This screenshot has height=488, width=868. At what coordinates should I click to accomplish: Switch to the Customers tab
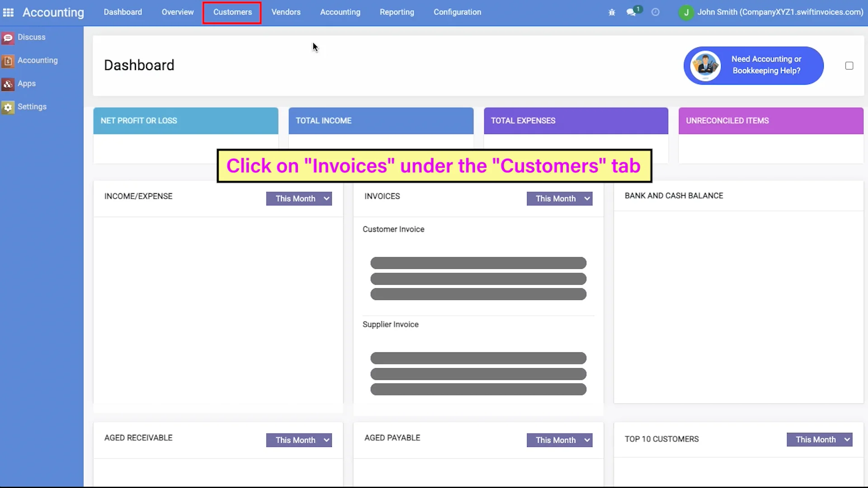(x=232, y=12)
